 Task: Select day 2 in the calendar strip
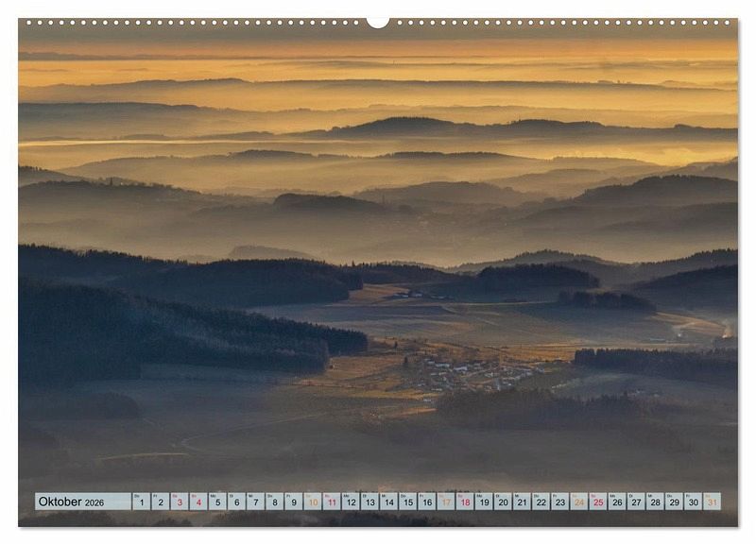pos(160,502)
